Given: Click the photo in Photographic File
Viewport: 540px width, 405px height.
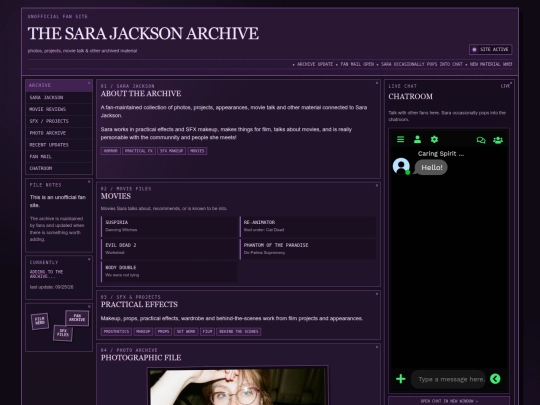Looking at the screenshot, I should (238, 386).
